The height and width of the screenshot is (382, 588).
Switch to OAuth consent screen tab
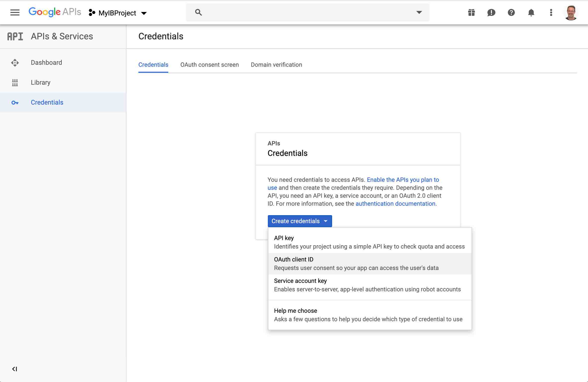pos(210,65)
